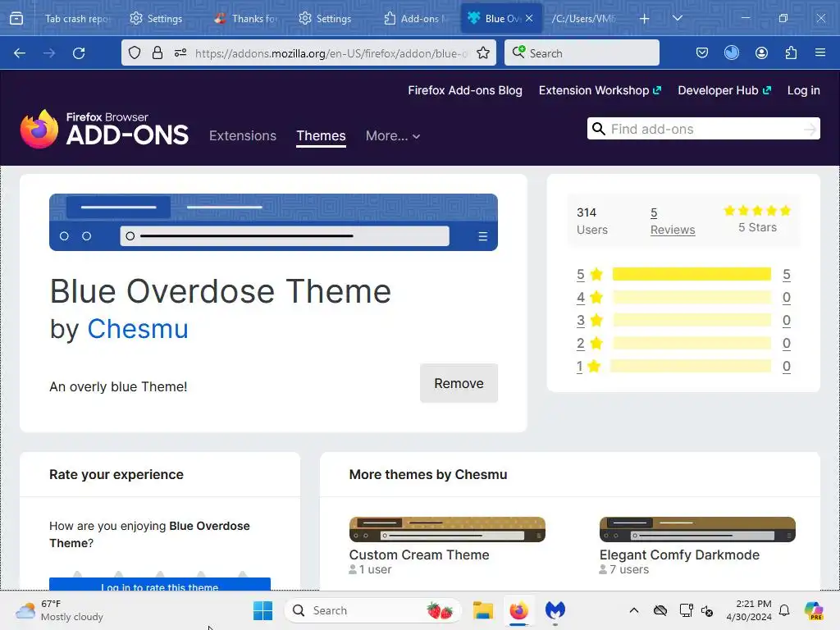Click Log in to rate this theme
The image size is (840, 630).
(160, 584)
